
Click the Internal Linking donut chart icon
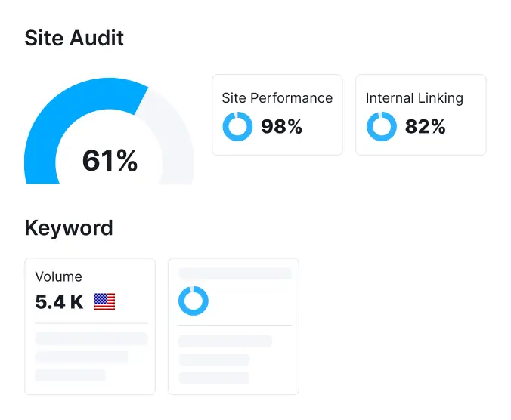[x=381, y=127]
